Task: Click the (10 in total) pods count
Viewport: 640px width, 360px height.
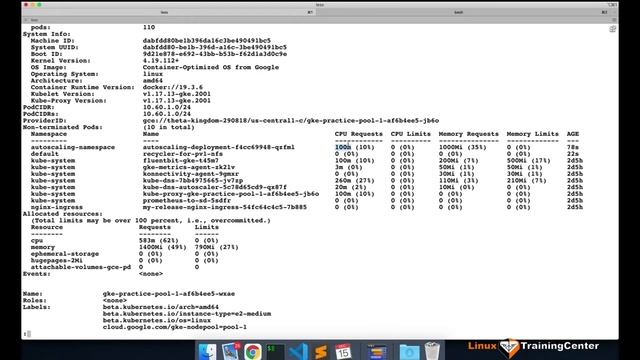Action: tap(169, 127)
